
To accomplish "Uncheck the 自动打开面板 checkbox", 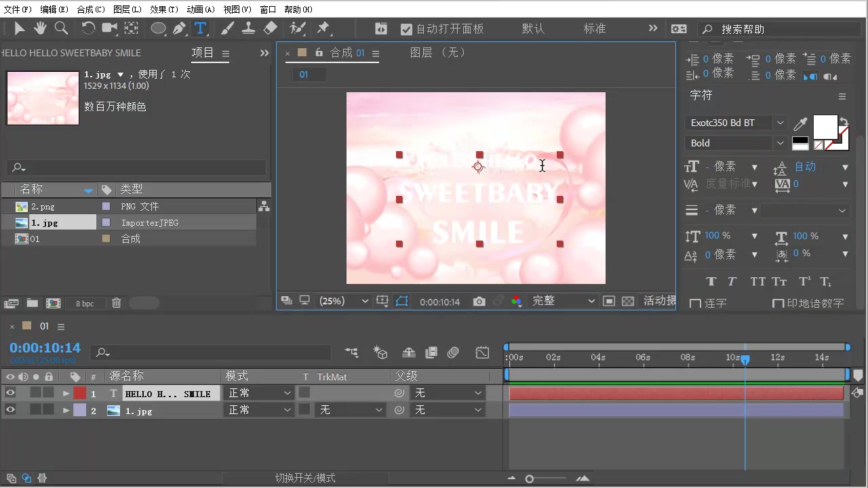I will click(407, 29).
